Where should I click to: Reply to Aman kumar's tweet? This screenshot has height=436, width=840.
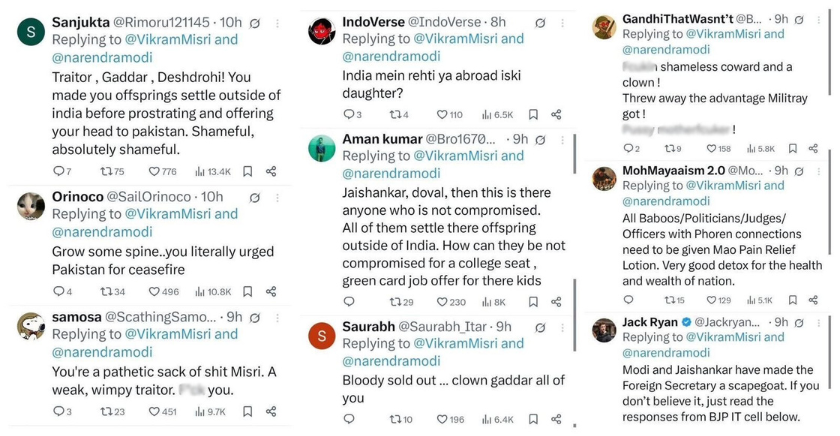point(348,301)
